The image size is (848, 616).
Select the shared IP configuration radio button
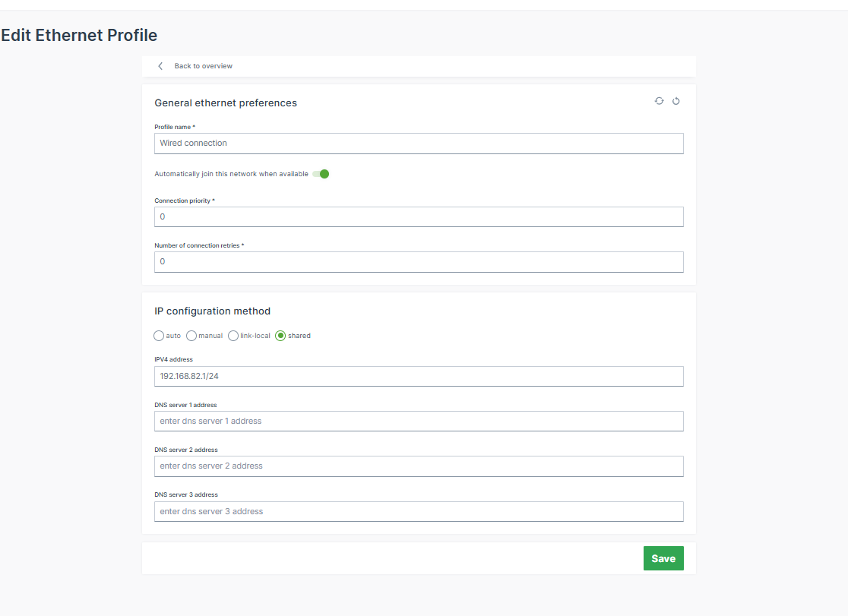pyautogui.click(x=280, y=335)
